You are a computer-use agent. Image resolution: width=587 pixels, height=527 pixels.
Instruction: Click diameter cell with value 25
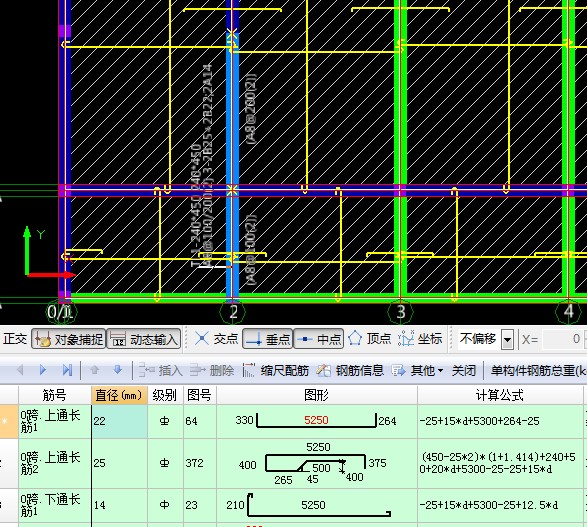[x=119, y=463]
